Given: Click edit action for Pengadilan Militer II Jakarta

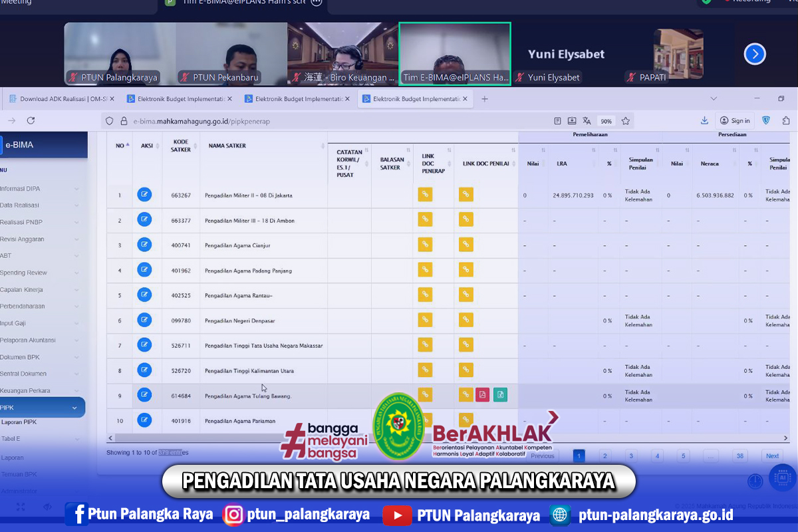Looking at the screenshot, I should (x=144, y=195).
